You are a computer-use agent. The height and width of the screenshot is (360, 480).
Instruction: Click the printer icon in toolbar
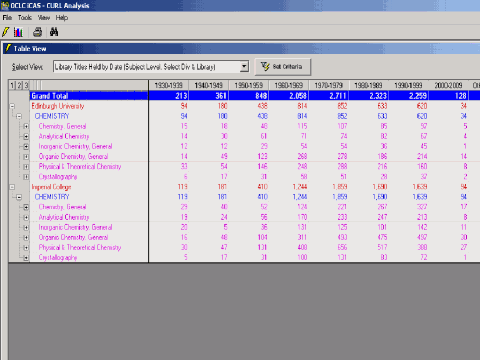(x=37, y=32)
